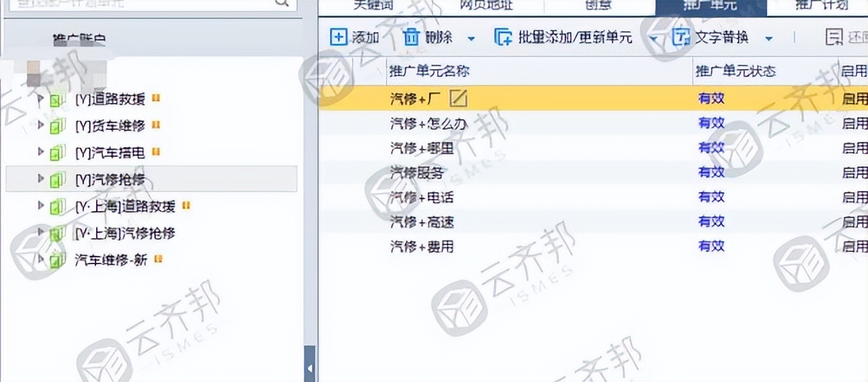This screenshot has width=868, height=382.
Task: Select the [Y·上海]道路救援 campaign
Action: pyautogui.click(x=125, y=206)
